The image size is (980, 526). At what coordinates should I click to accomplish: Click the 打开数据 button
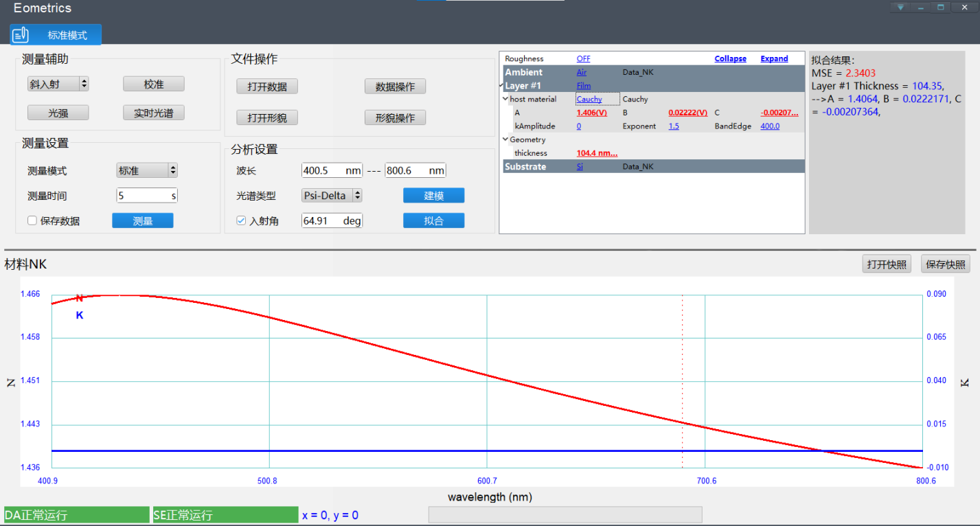pos(267,87)
